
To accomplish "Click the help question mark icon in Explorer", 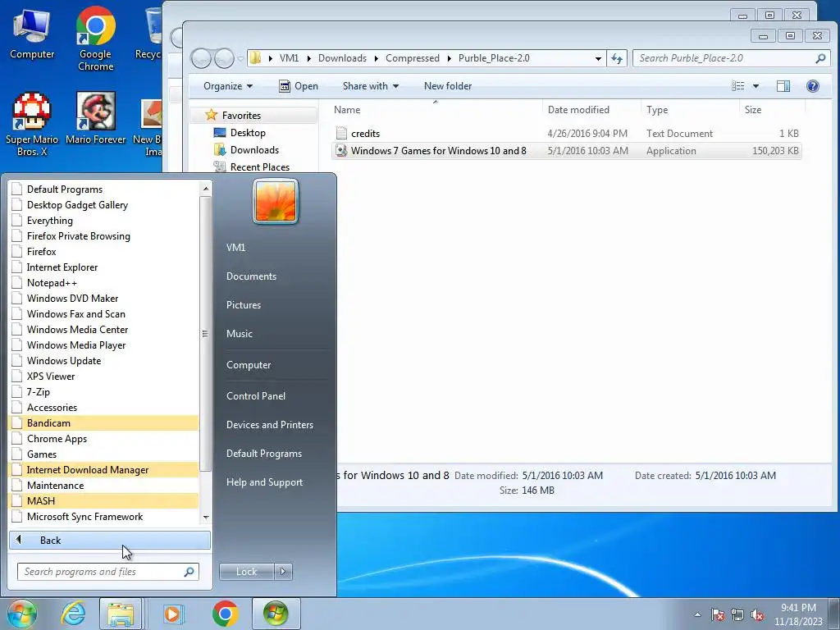I will [813, 85].
